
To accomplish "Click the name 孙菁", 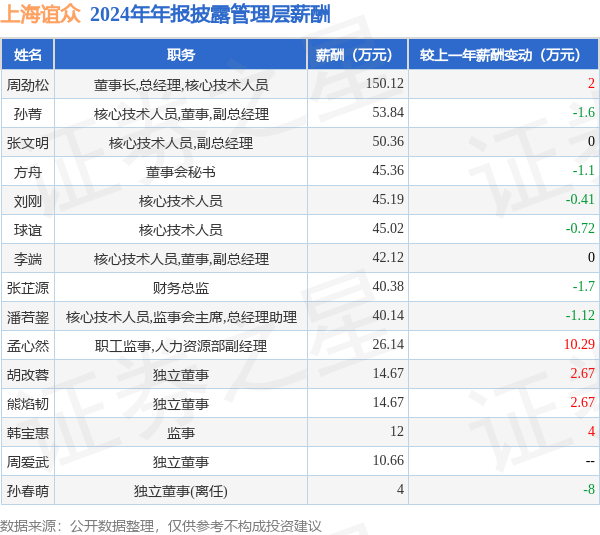I will tap(28, 114).
